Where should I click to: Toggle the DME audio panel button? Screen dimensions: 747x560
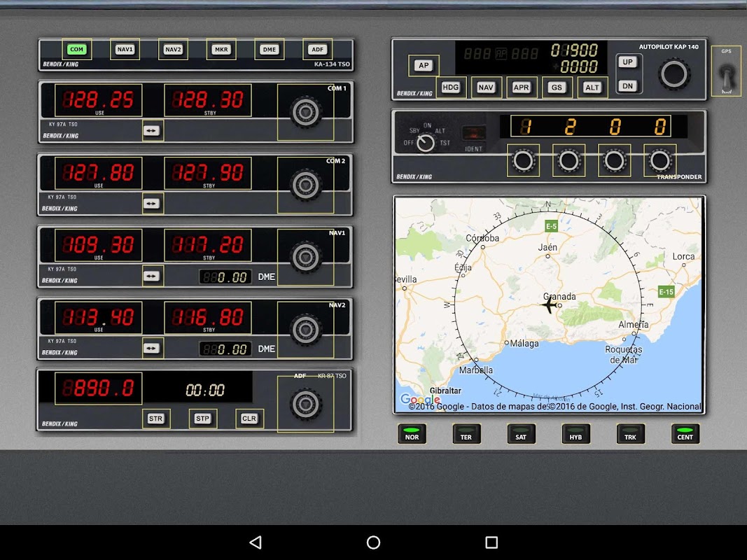click(x=269, y=49)
